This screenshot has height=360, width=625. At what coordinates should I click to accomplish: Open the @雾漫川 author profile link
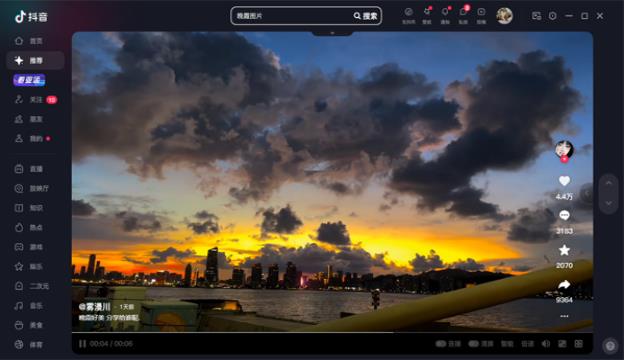[x=94, y=307]
